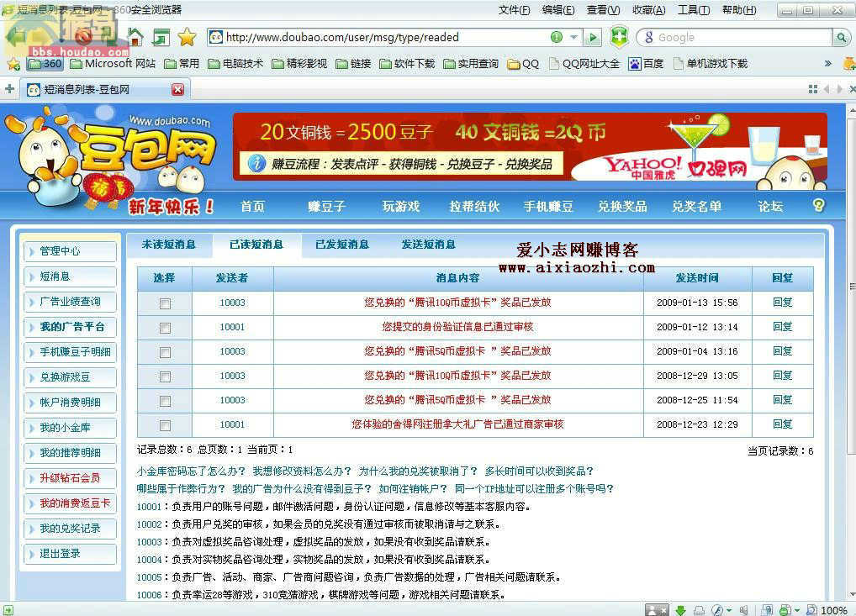This screenshot has width=856, height=616.
Task: Click the green download arrow in status bar
Action: point(681,610)
